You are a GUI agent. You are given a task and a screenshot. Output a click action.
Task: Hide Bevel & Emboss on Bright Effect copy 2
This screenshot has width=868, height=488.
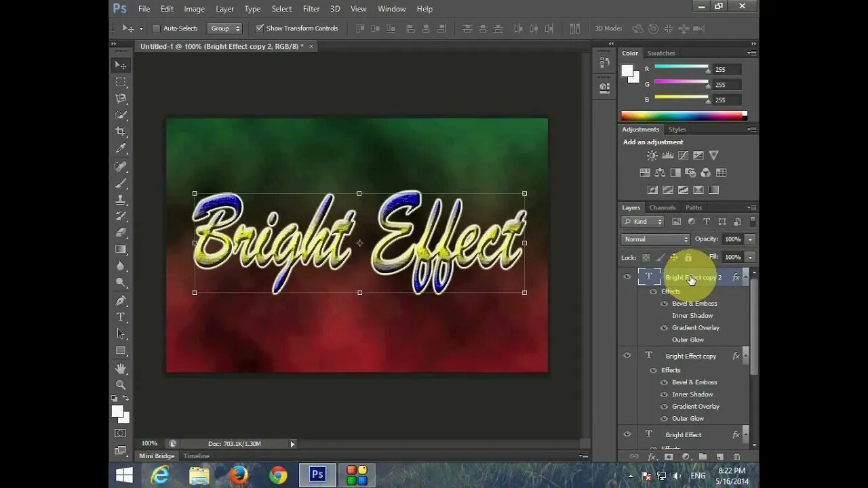coord(664,304)
